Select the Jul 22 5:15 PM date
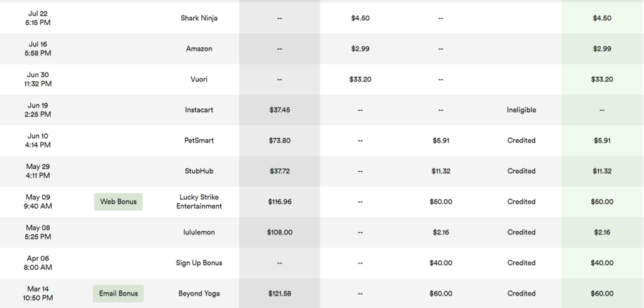The image size is (644, 308). [38, 18]
